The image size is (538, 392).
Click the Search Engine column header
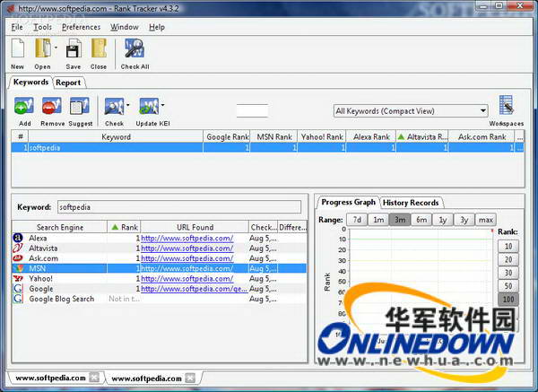tap(60, 227)
